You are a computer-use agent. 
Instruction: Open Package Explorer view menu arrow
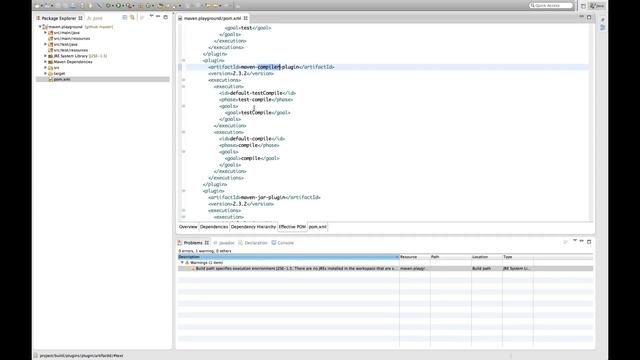151,16
